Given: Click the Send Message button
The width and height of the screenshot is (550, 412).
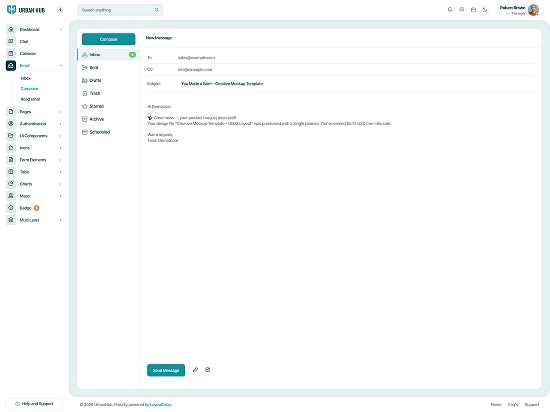Looking at the screenshot, I should click(x=166, y=370).
